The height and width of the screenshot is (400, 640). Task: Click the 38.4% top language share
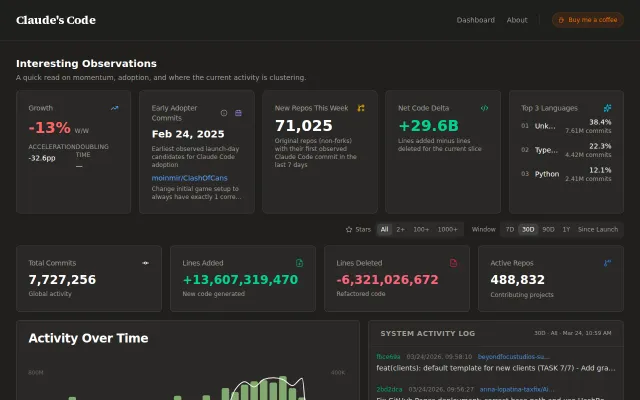coord(600,122)
